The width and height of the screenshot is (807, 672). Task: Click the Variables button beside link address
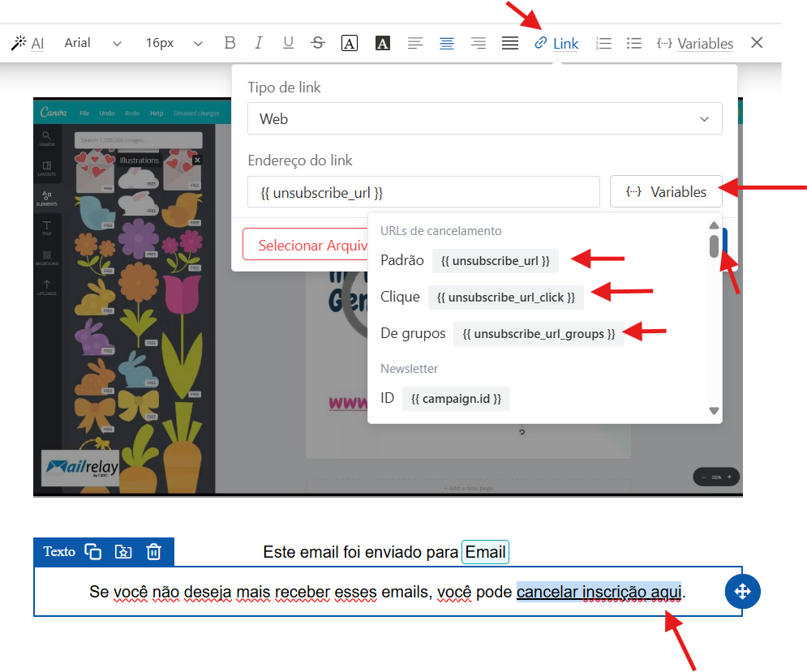tap(666, 192)
